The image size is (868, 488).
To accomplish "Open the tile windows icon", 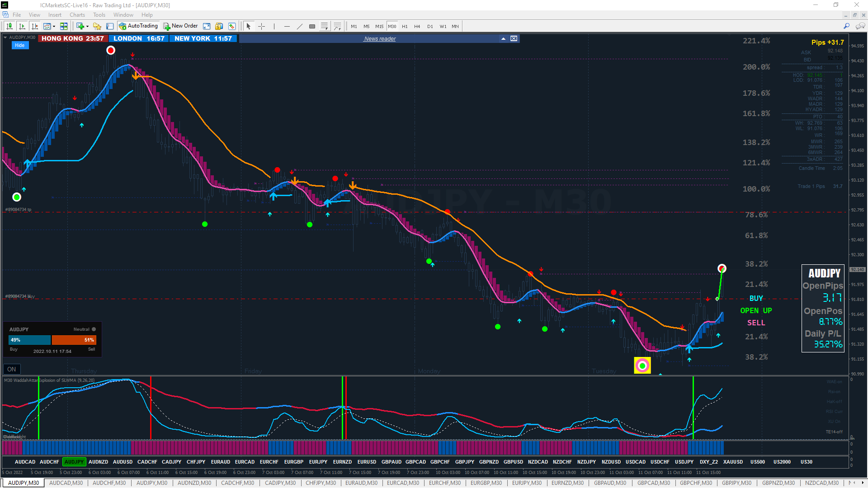I will pos(64,26).
